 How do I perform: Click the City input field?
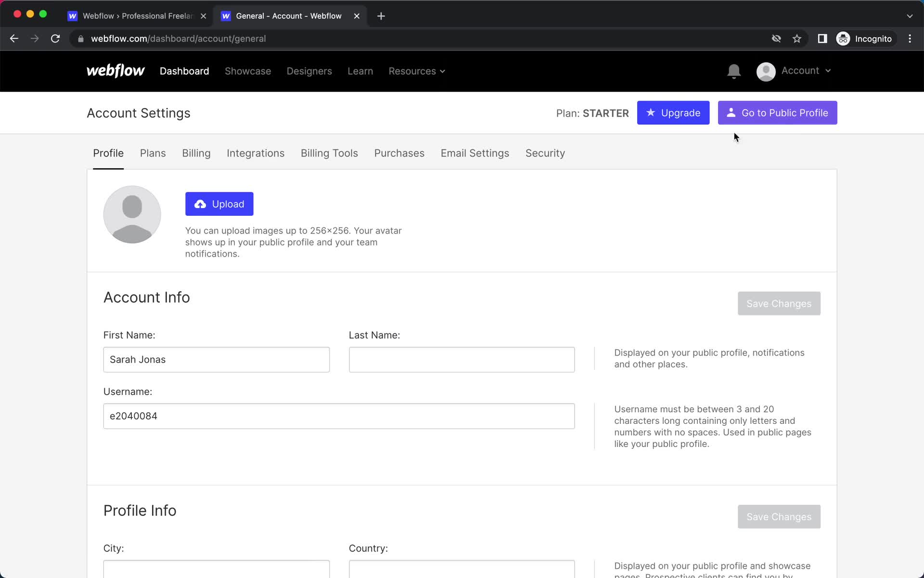[x=217, y=569]
